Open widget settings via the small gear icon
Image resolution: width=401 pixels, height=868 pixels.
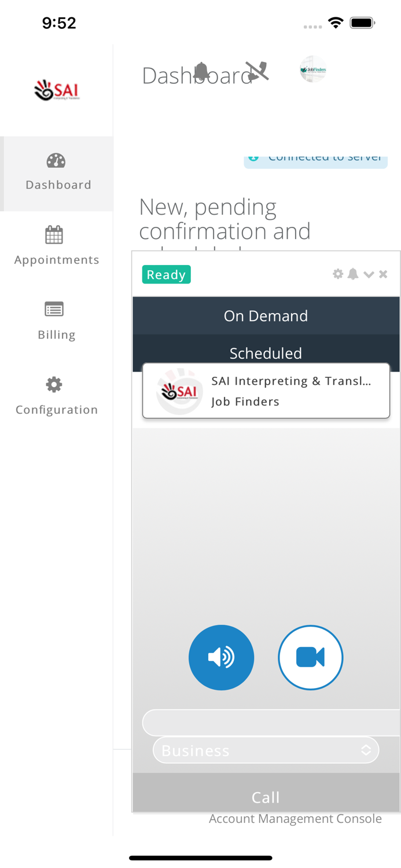pos(338,274)
